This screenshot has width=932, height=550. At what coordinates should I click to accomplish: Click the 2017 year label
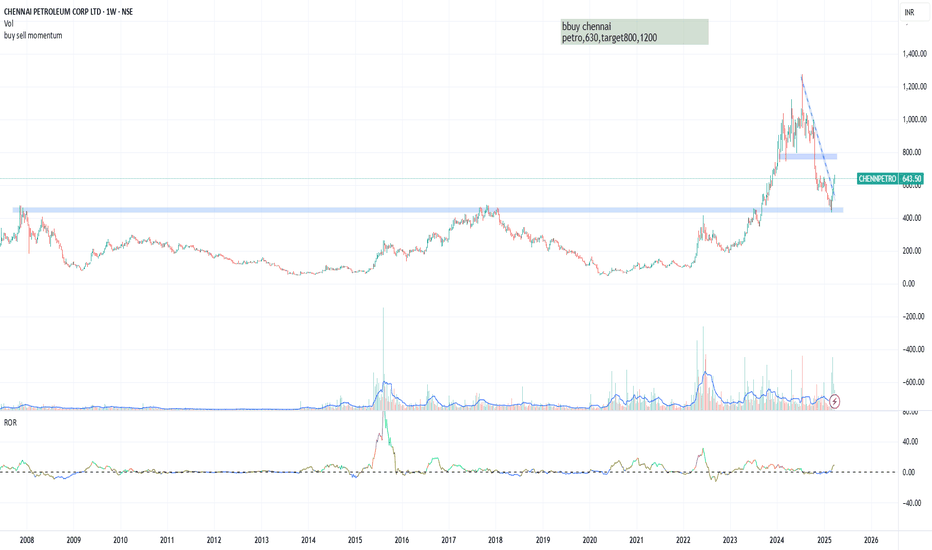point(449,540)
